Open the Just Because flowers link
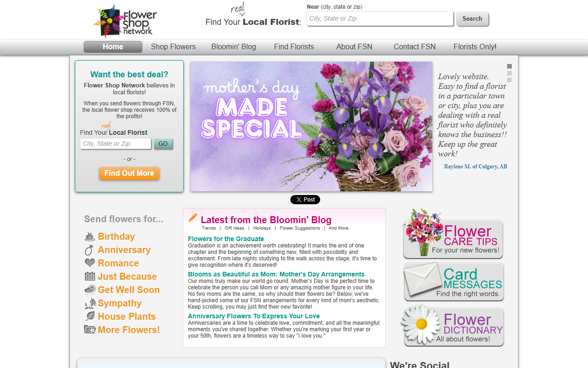 (x=127, y=277)
